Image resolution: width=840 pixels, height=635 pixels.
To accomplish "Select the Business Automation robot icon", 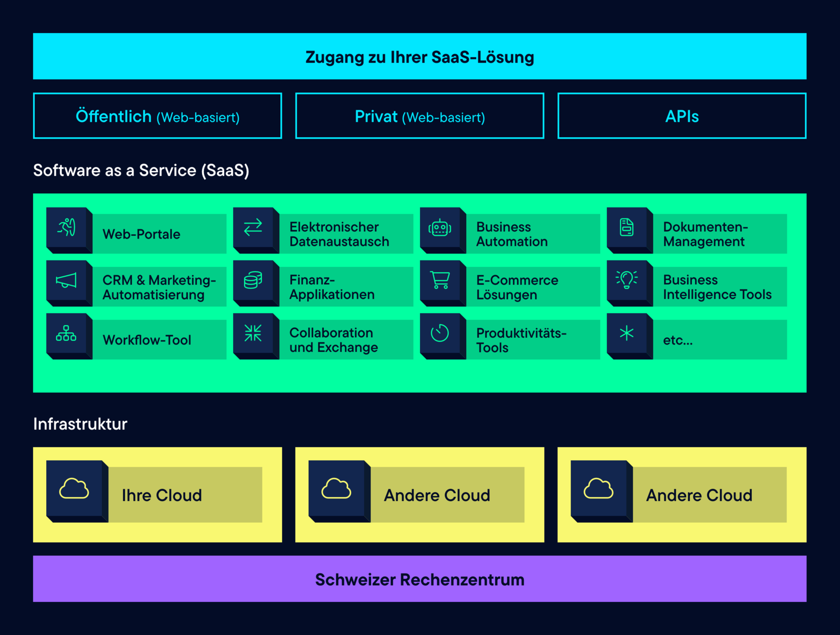I will tap(440, 228).
